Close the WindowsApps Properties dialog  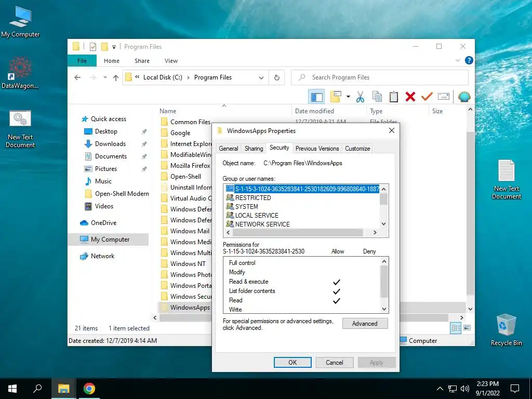(x=392, y=130)
